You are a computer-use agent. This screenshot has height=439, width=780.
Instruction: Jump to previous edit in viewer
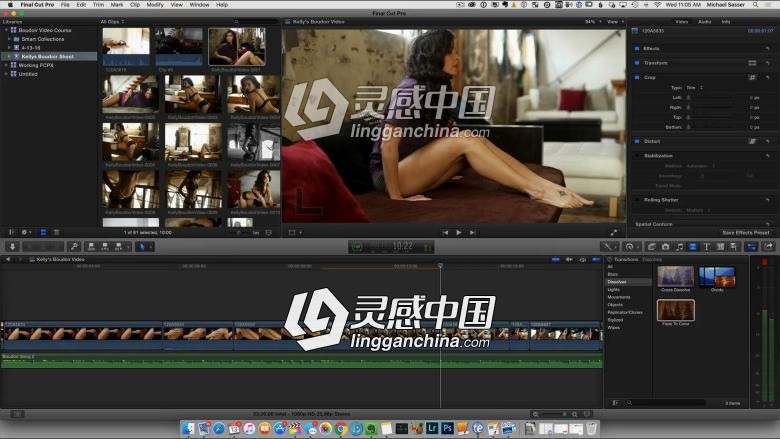coord(445,232)
